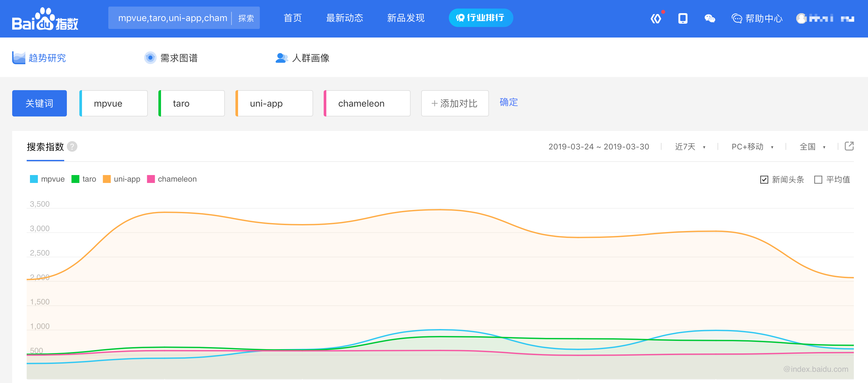
Task: Open the mobile app icon in navbar
Action: click(682, 19)
